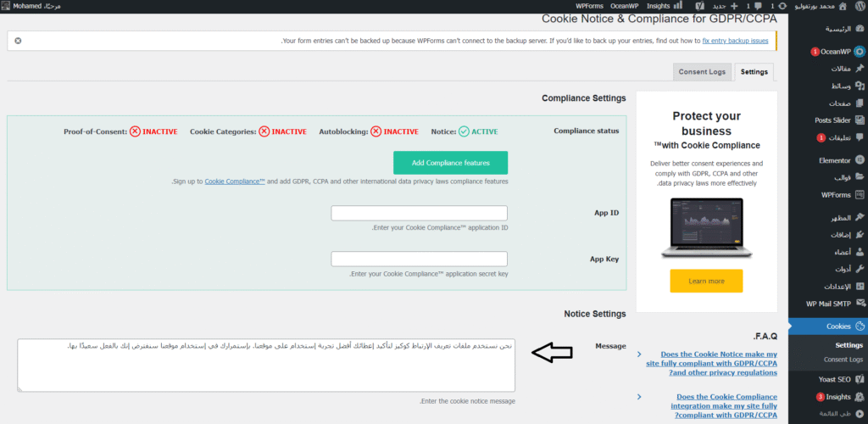
Task: Switch to the Consent Logs tab
Action: point(702,72)
